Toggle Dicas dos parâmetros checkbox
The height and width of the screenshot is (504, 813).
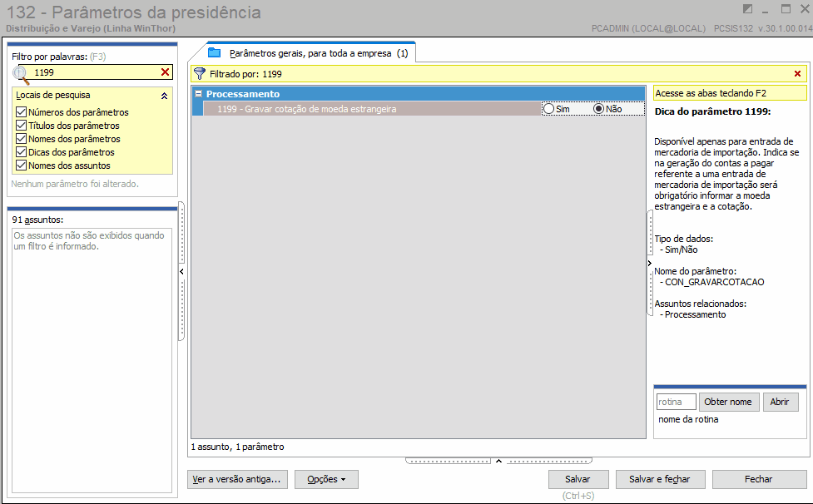(x=22, y=152)
